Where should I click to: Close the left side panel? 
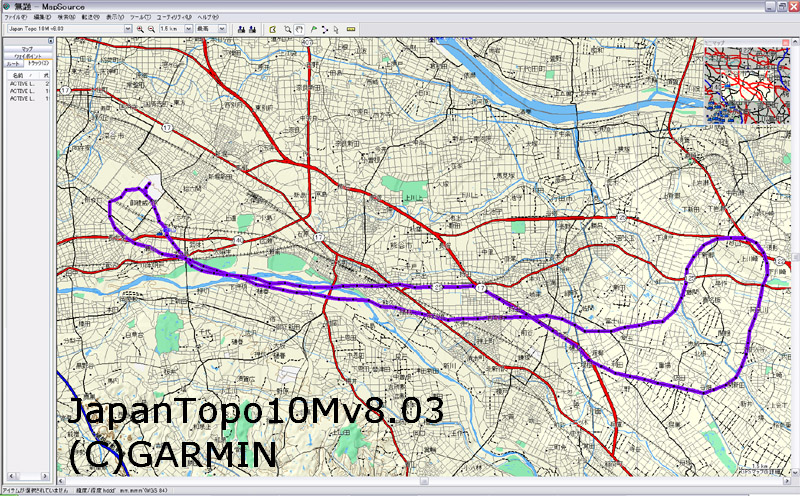[51, 41]
